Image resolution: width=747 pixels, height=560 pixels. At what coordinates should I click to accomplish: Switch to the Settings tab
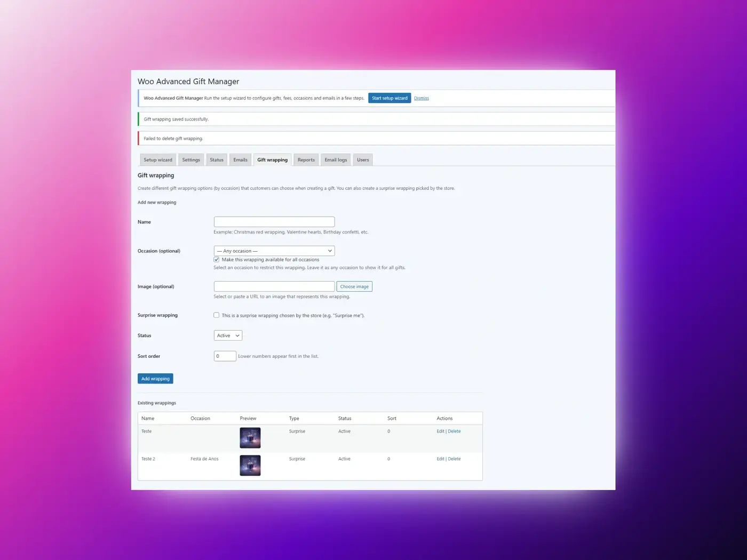tap(191, 159)
